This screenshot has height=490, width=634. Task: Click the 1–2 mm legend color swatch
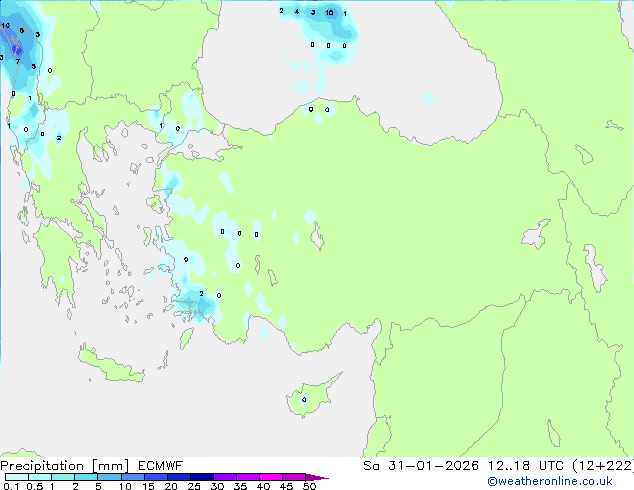tap(63, 477)
